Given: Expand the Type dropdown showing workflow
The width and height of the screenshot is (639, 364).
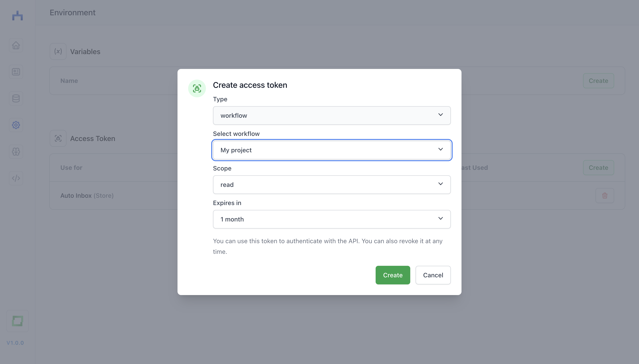Looking at the screenshot, I should (x=332, y=115).
